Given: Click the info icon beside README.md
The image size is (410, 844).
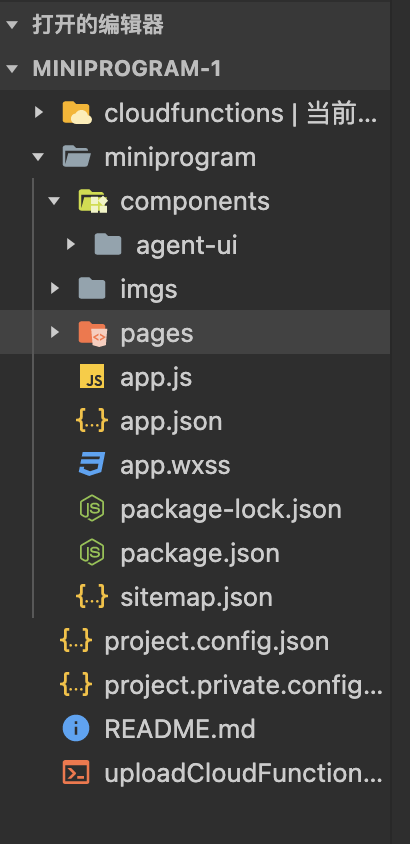Looking at the screenshot, I should click(76, 729).
